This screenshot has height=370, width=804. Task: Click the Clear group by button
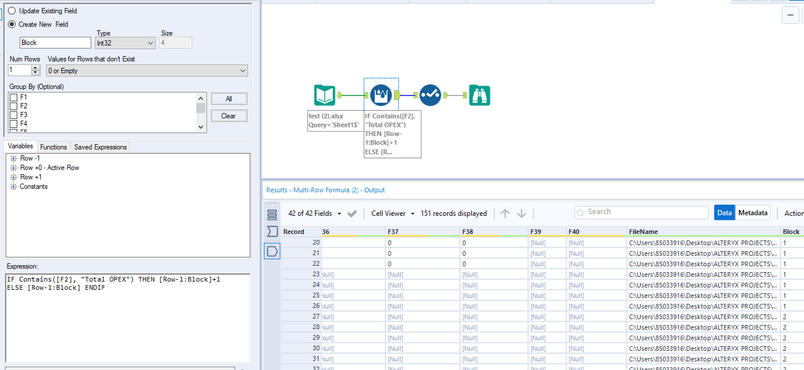click(229, 116)
